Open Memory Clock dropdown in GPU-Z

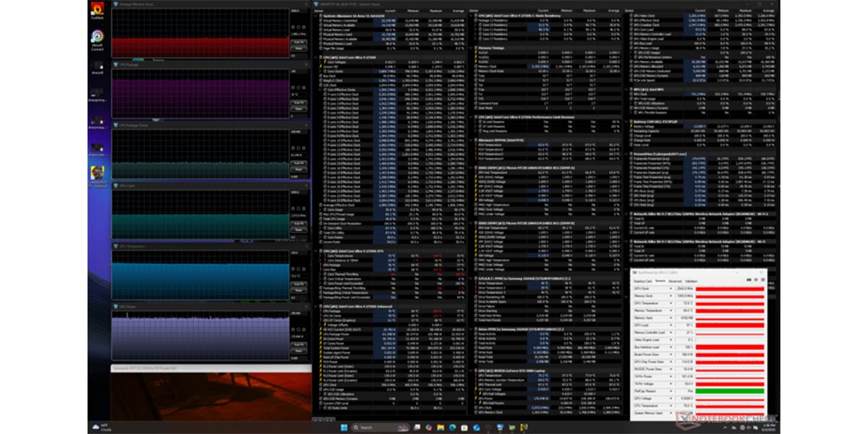(671, 295)
